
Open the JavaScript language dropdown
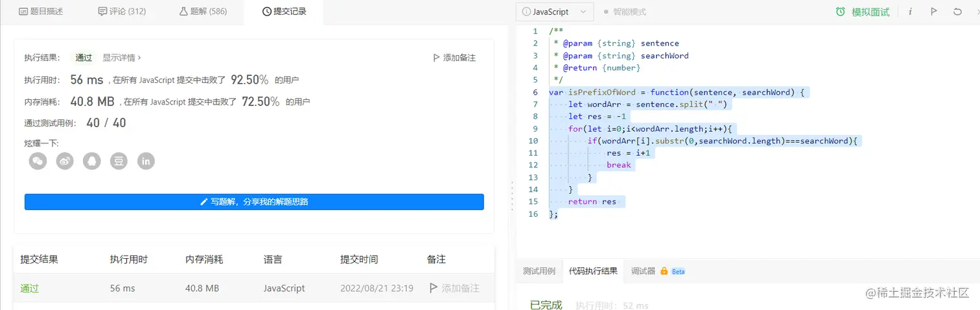click(x=554, y=12)
